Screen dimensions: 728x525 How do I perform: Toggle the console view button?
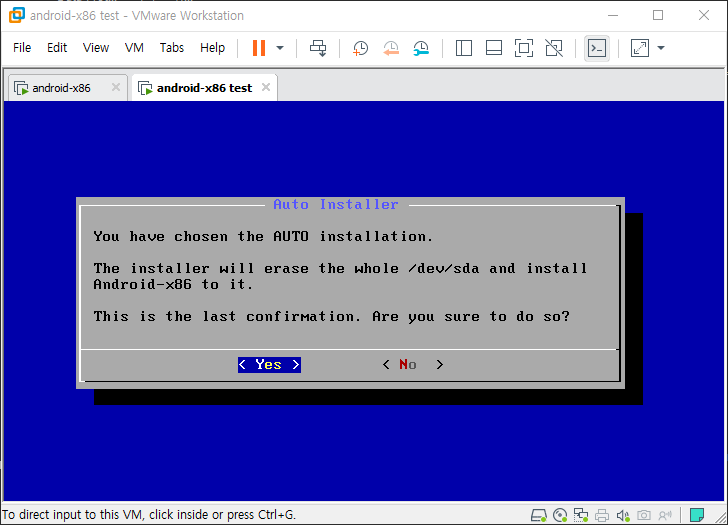[x=597, y=48]
